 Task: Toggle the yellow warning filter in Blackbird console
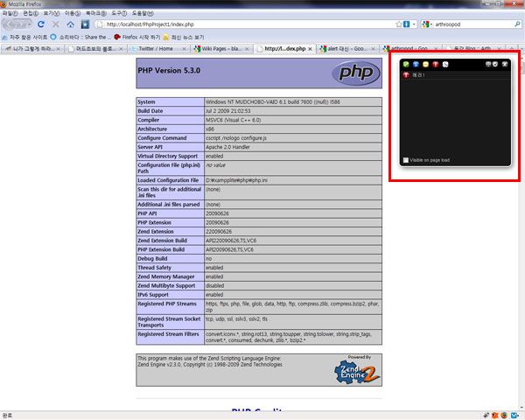(x=425, y=64)
